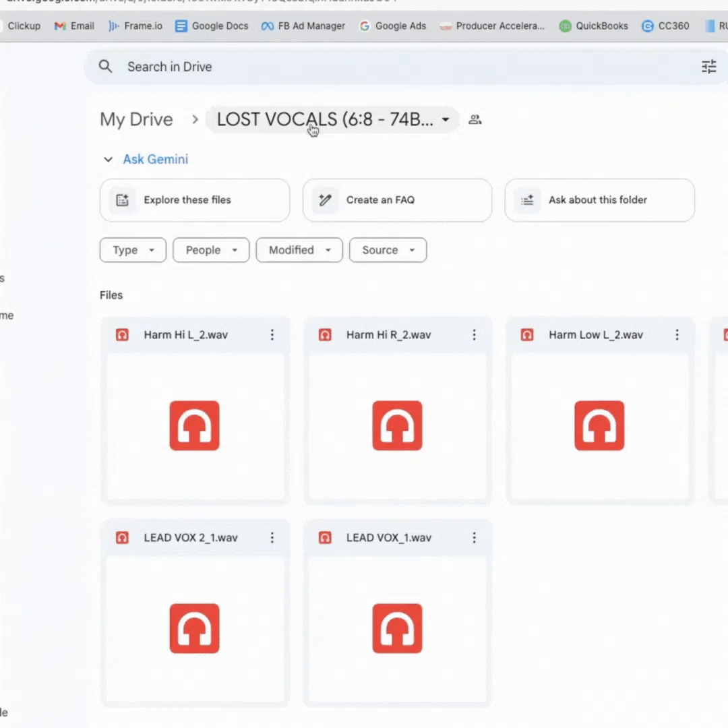
Task: Select the file name Harm Hi R_2.wav
Action: pyautogui.click(x=389, y=335)
